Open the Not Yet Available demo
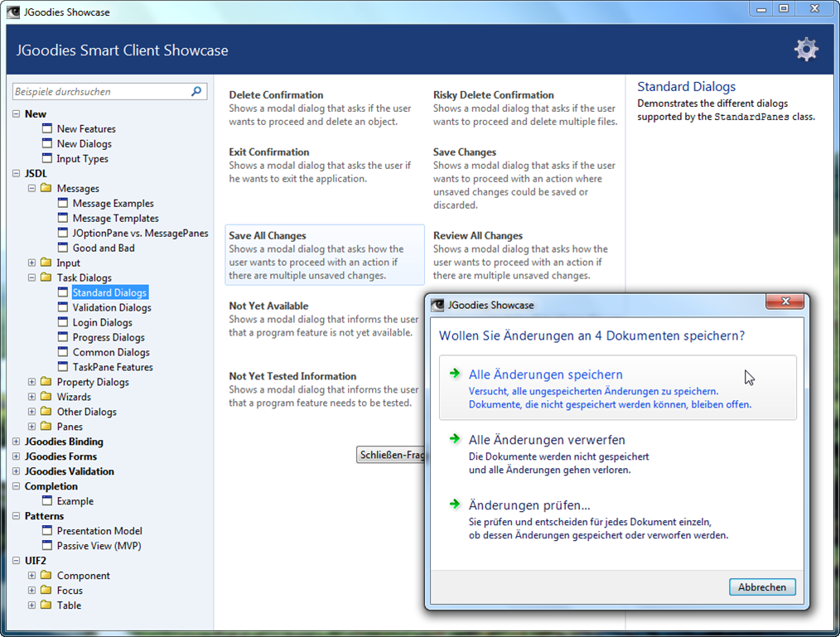The width and height of the screenshot is (840, 637). (x=325, y=319)
